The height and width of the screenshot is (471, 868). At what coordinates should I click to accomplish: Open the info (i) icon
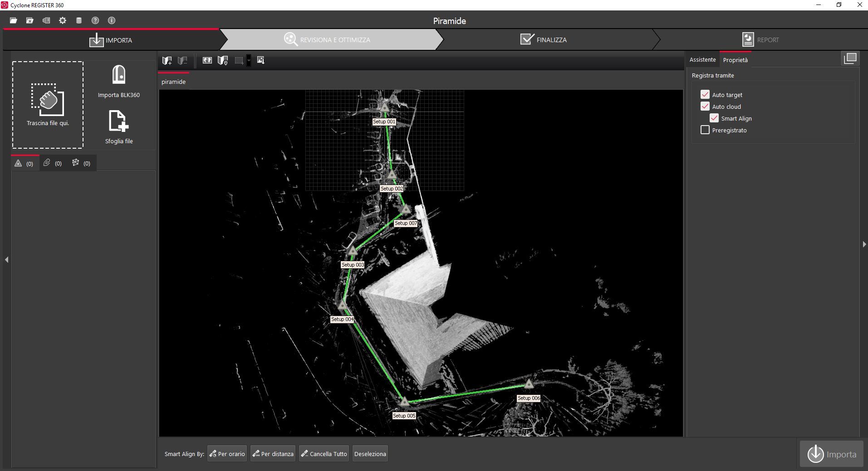tap(112, 20)
